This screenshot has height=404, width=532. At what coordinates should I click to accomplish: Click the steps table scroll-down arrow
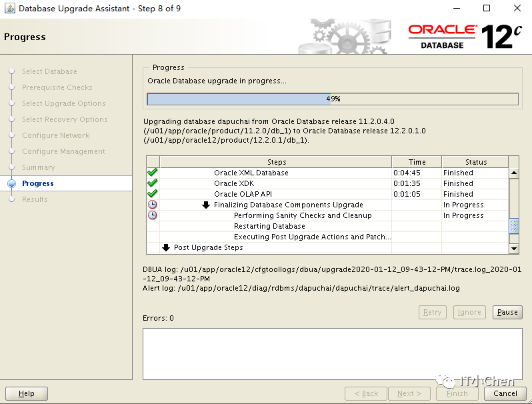[514, 249]
